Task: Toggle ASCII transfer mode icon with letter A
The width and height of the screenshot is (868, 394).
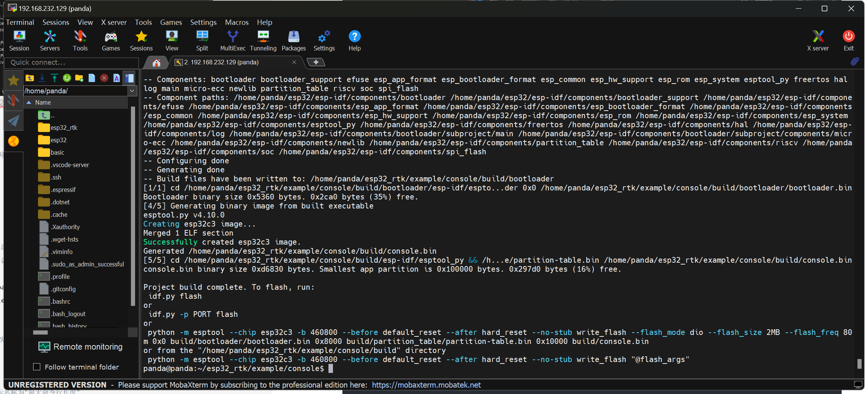Action: tap(117, 78)
